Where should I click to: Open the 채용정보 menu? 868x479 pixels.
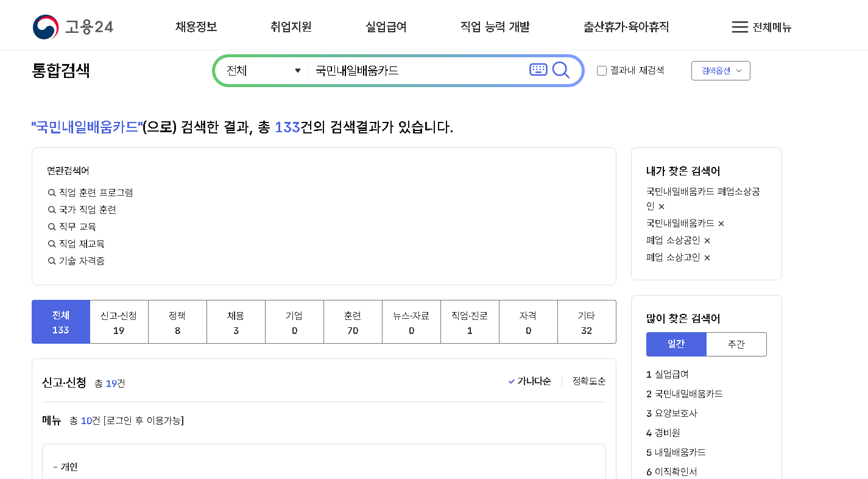196,27
